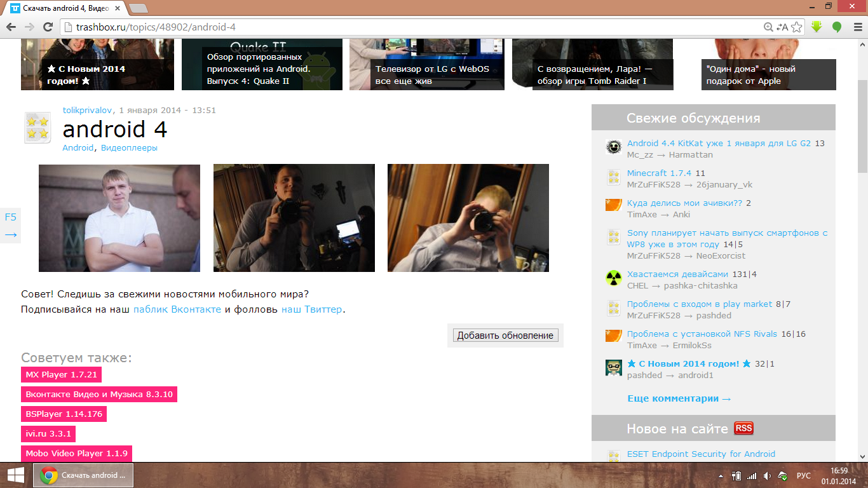The image size is (868, 488).
Task: Click the Еще комментарии link
Action: 679,398
